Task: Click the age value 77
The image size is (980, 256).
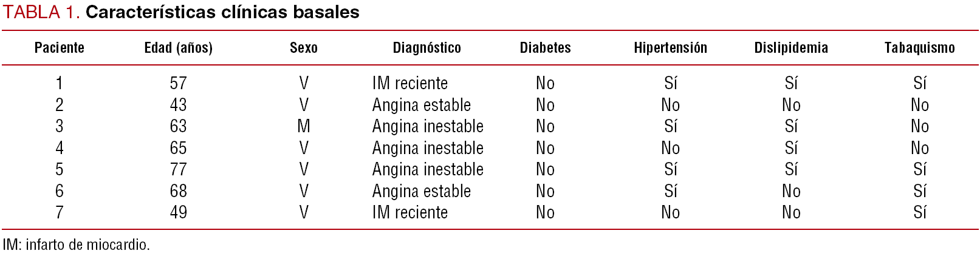Action: [x=178, y=169]
